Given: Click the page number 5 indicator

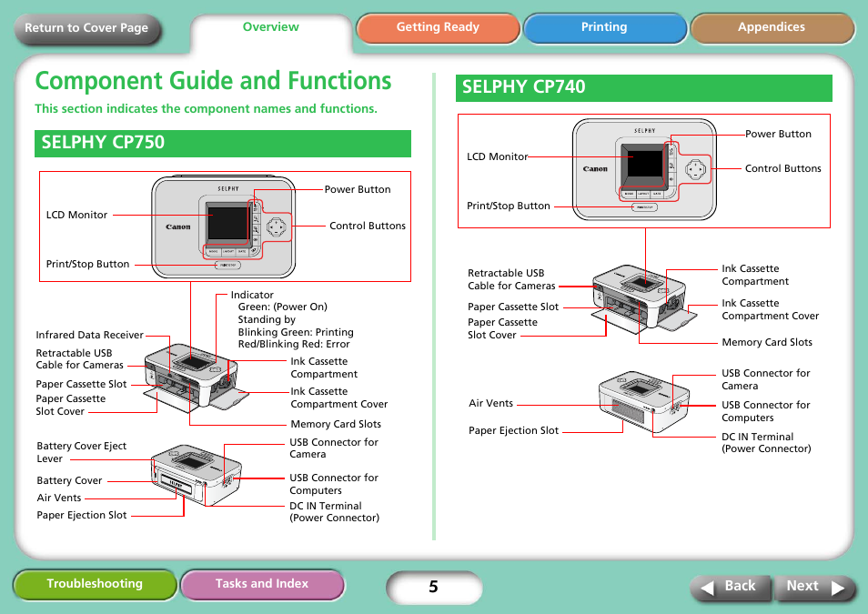Looking at the screenshot, I should pyautogui.click(x=433, y=587).
